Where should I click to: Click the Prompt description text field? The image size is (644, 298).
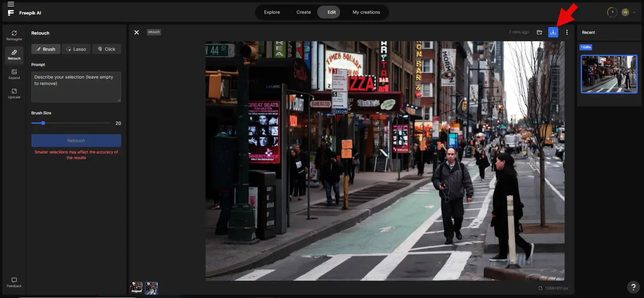76,87
